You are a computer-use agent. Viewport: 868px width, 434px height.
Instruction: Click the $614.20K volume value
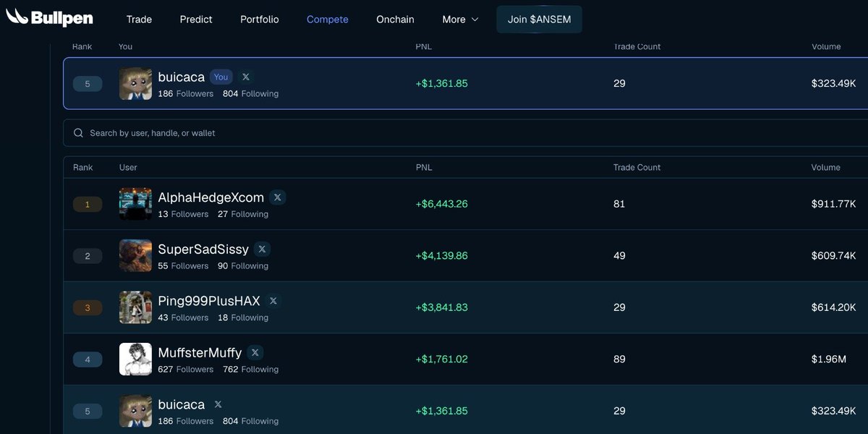(833, 307)
